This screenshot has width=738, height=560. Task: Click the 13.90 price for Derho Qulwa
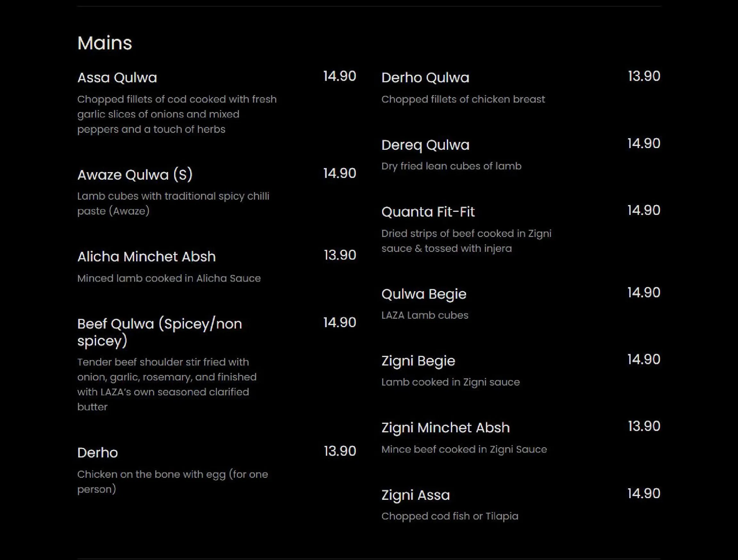pos(644,76)
